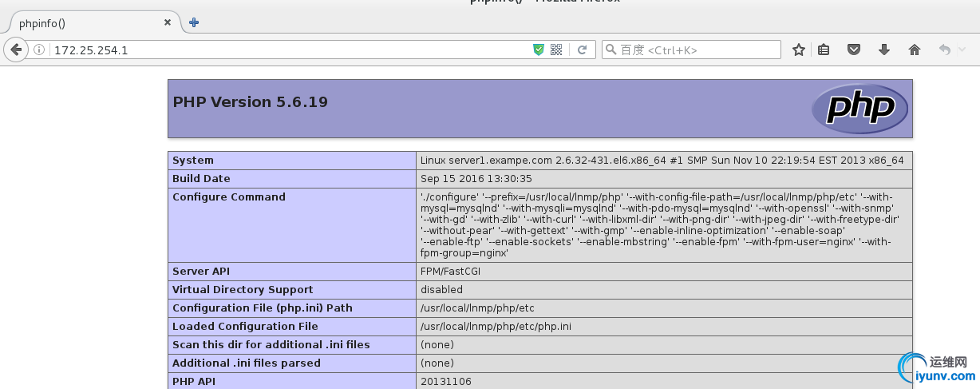This screenshot has width=980, height=389.
Task: Click Scan this dir for additional .ini files
Action: tap(271, 345)
